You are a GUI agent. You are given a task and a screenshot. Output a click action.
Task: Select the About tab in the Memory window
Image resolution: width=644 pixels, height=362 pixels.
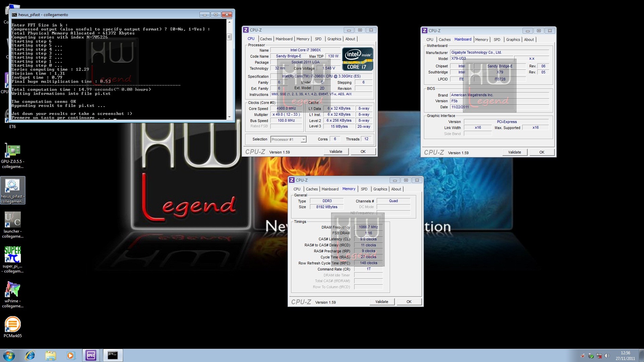(396, 189)
